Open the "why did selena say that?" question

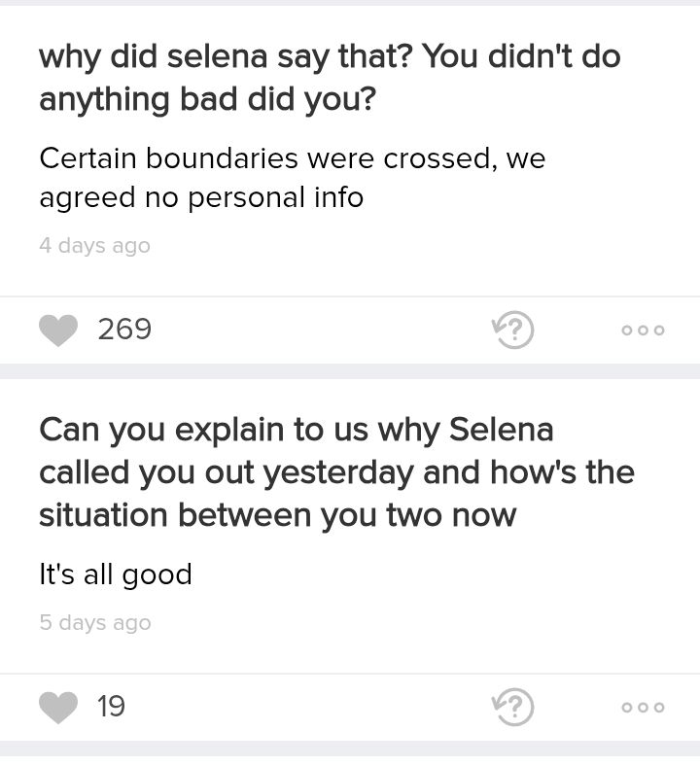(330, 78)
